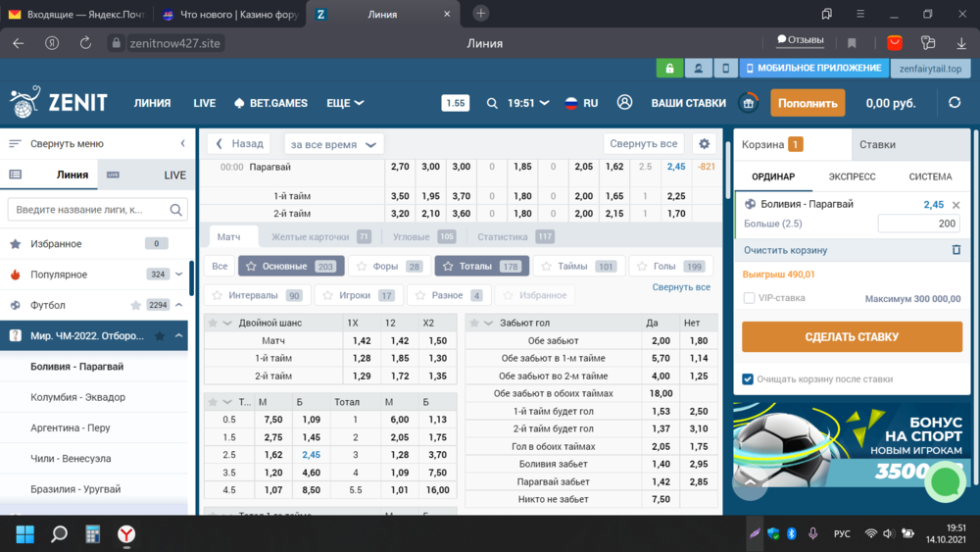Viewport: 980px width, 552px height.
Task: Toggle Форы filter chip
Action: pos(389,267)
